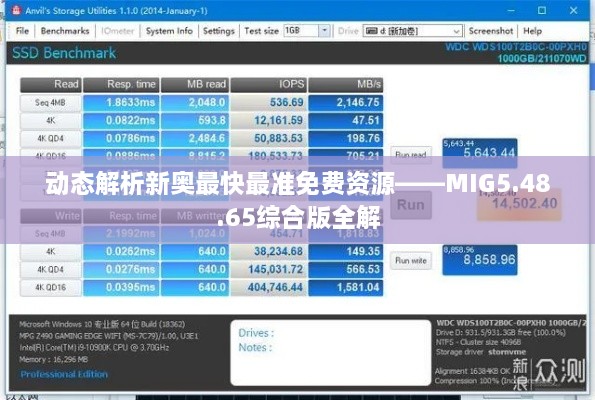Screen dimensions: 595x400
Task: Click the MB/s column header
Action: point(346,85)
